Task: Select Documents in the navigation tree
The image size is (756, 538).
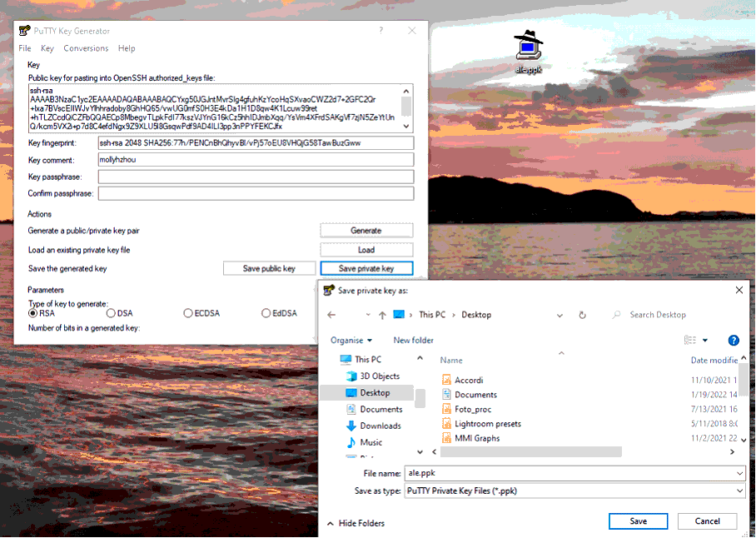Action: pos(380,409)
